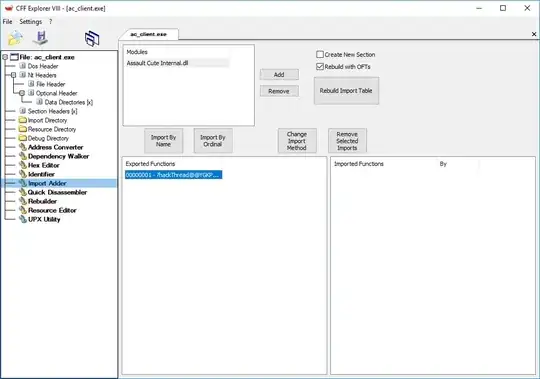Uncheck Rebuild with OFTs
The width and height of the screenshot is (540, 379).
pos(320,66)
